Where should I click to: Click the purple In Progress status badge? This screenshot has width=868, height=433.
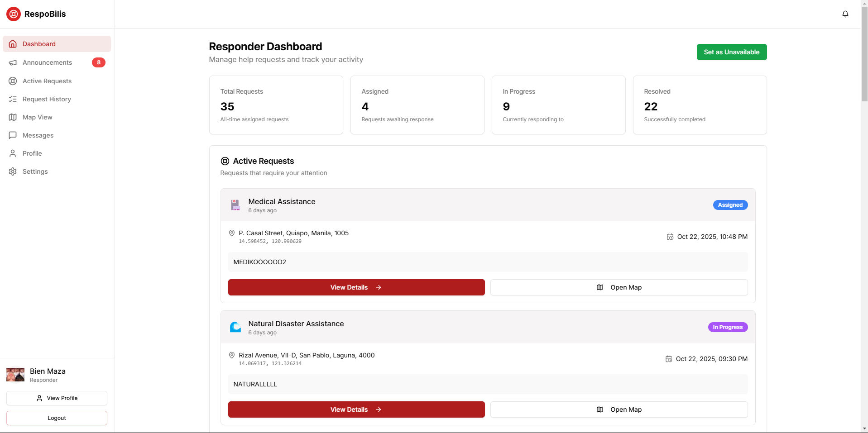coord(728,327)
